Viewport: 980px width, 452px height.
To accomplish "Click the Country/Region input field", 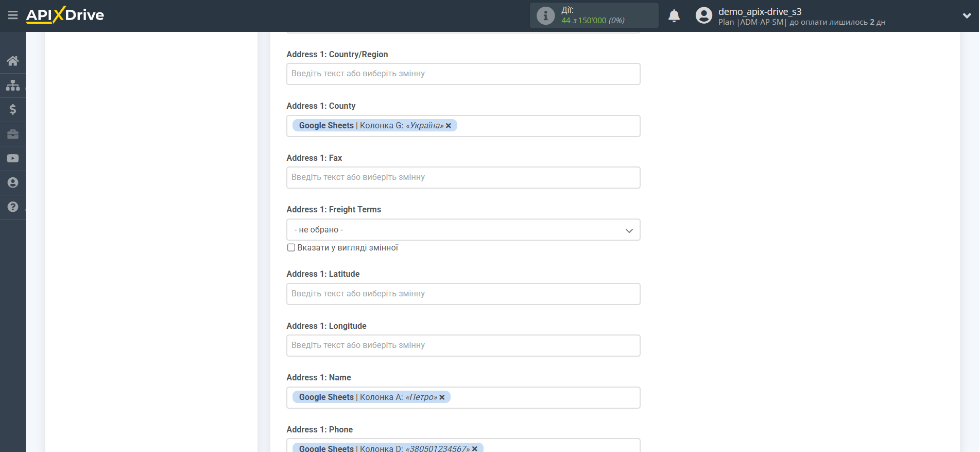I will pyautogui.click(x=463, y=74).
